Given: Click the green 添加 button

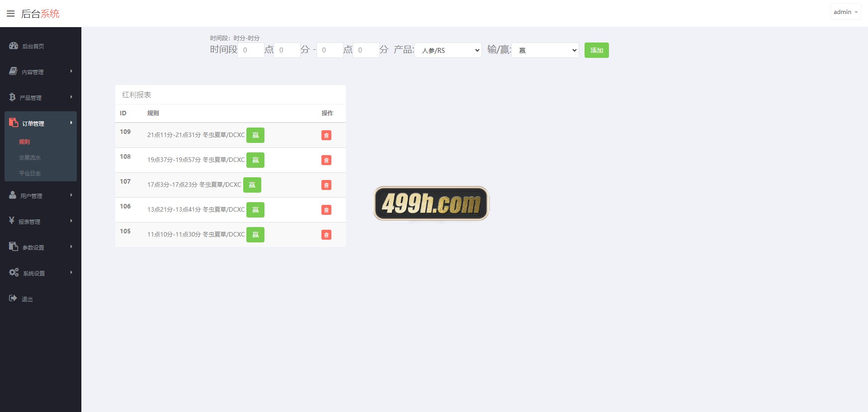Looking at the screenshot, I should 597,50.
